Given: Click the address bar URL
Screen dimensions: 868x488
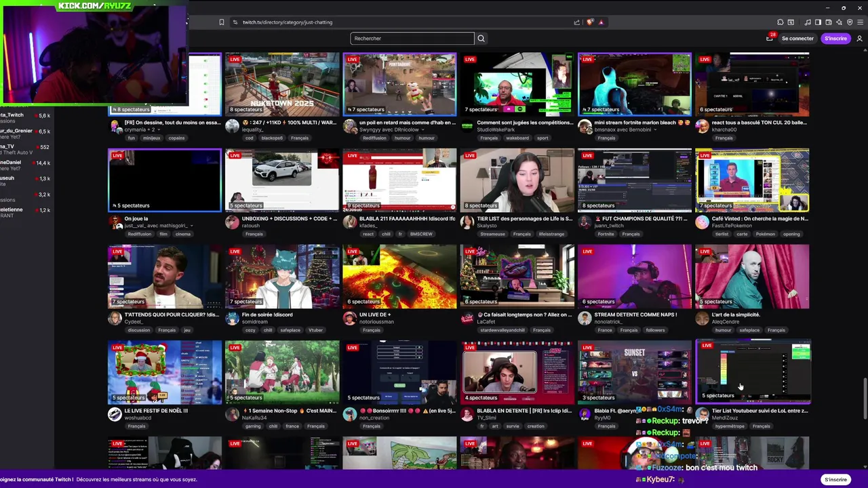Looking at the screenshot, I should click(288, 22).
